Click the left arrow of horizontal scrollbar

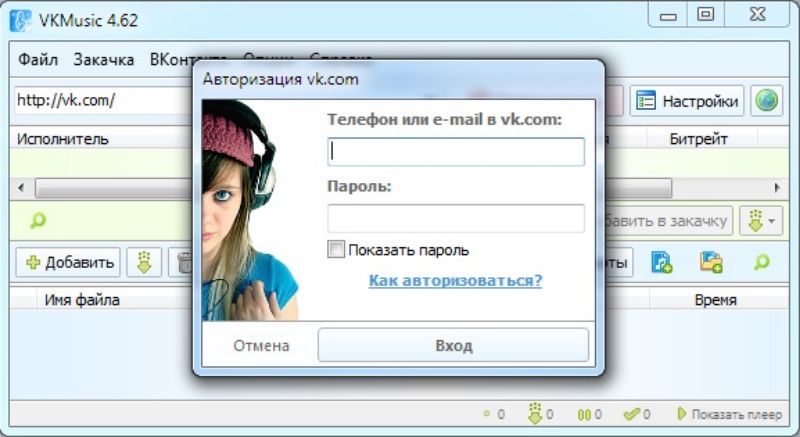[21, 188]
